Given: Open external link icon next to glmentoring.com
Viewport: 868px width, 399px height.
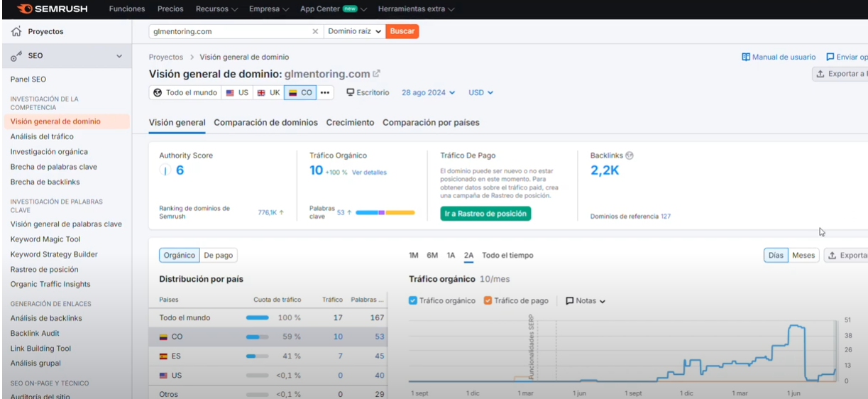Looking at the screenshot, I should click(x=377, y=74).
